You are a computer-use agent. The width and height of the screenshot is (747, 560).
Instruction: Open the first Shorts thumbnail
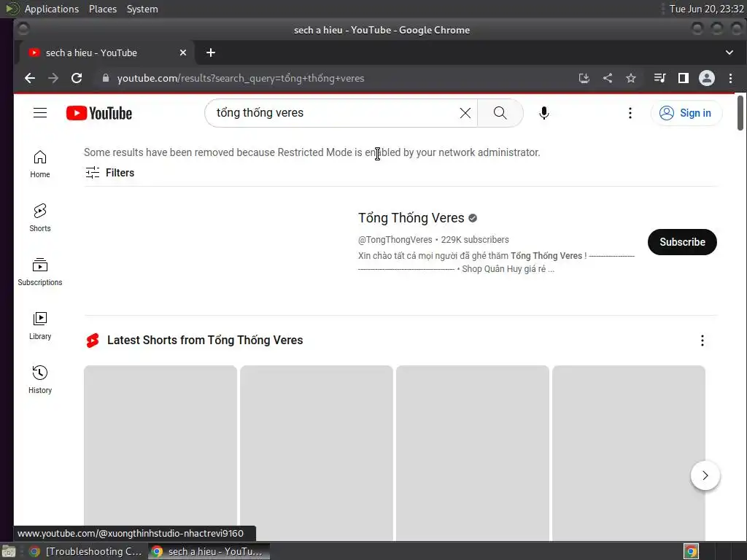[160, 452]
